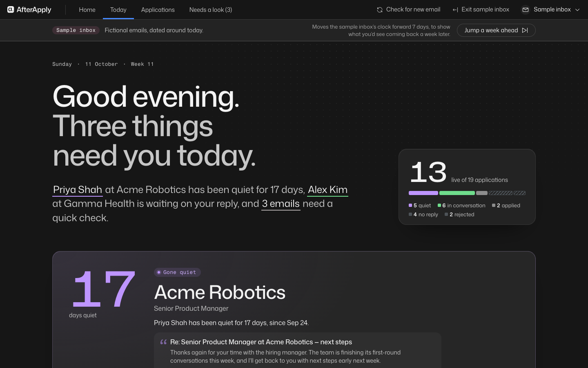Open the Alex Kim link
Viewport: 588px width, 368px height.
click(328, 190)
